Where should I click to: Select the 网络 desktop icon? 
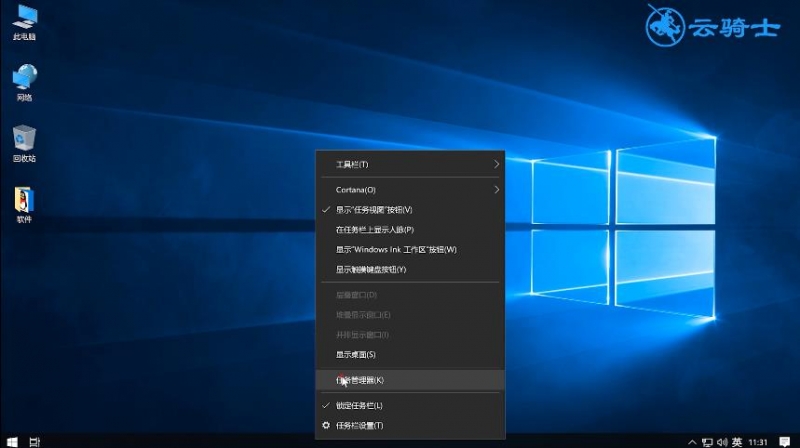pos(24,83)
